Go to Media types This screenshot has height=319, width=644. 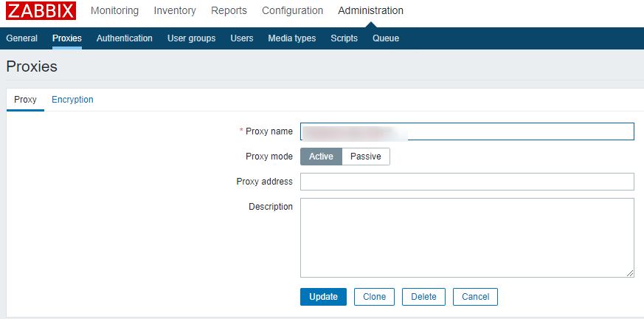pyautogui.click(x=291, y=38)
